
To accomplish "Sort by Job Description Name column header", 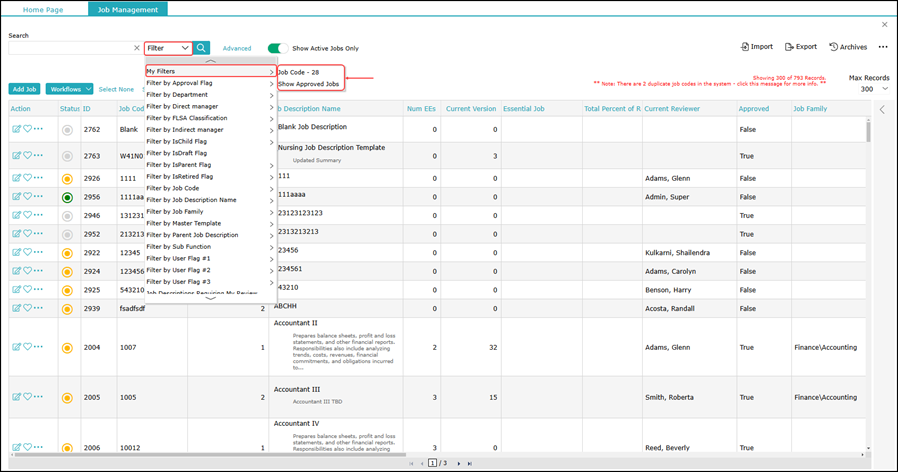I will pyautogui.click(x=308, y=108).
